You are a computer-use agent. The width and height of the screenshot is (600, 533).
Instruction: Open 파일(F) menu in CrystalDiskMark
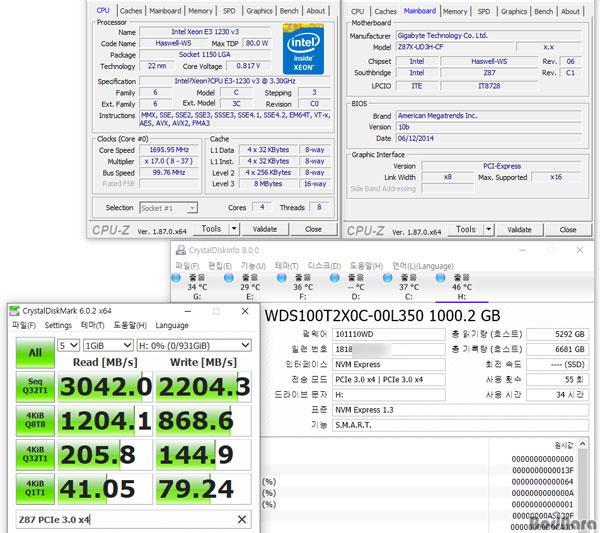click(x=24, y=325)
